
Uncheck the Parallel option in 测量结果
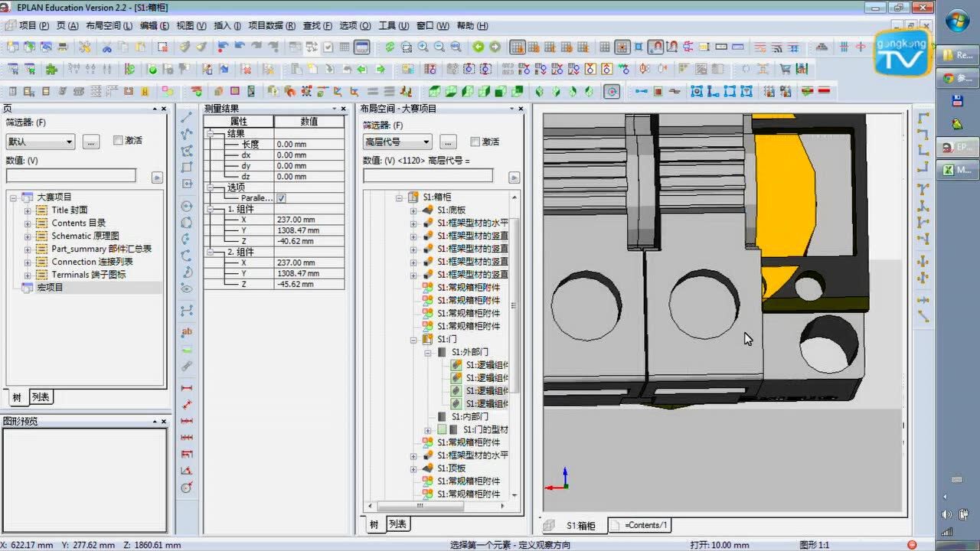tap(283, 197)
